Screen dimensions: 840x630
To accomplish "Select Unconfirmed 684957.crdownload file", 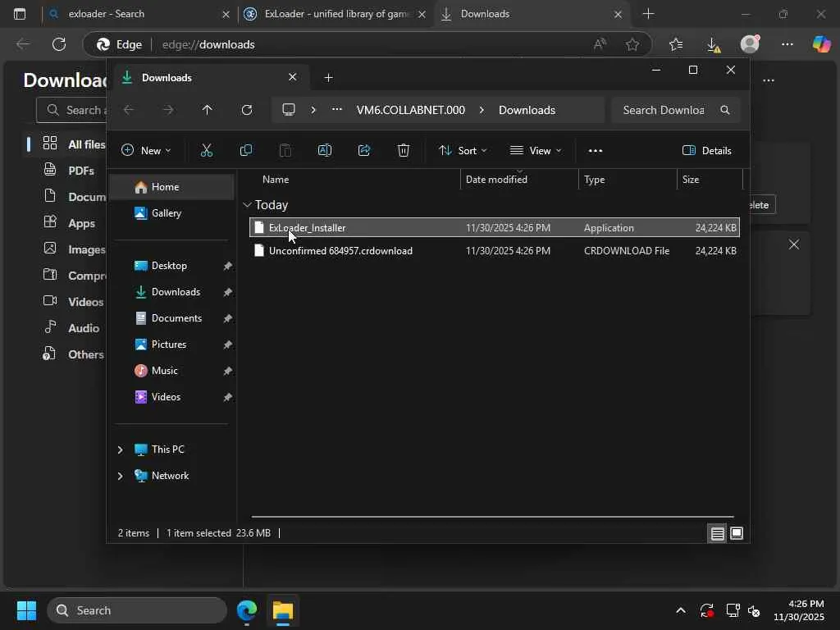I will coord(495,251).
